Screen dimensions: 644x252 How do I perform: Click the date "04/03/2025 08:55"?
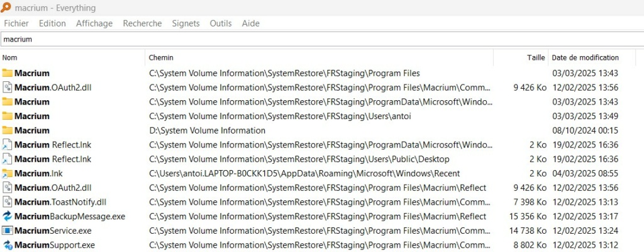586,173
